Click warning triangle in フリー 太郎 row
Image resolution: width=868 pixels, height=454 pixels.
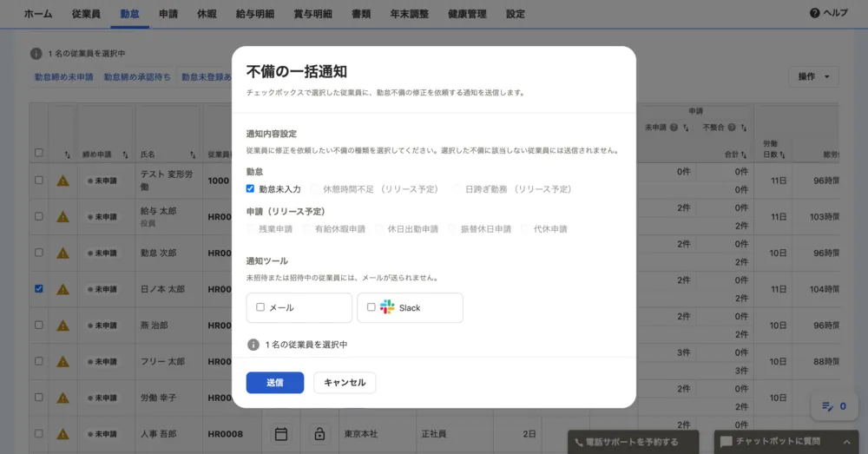pos(63,361)
